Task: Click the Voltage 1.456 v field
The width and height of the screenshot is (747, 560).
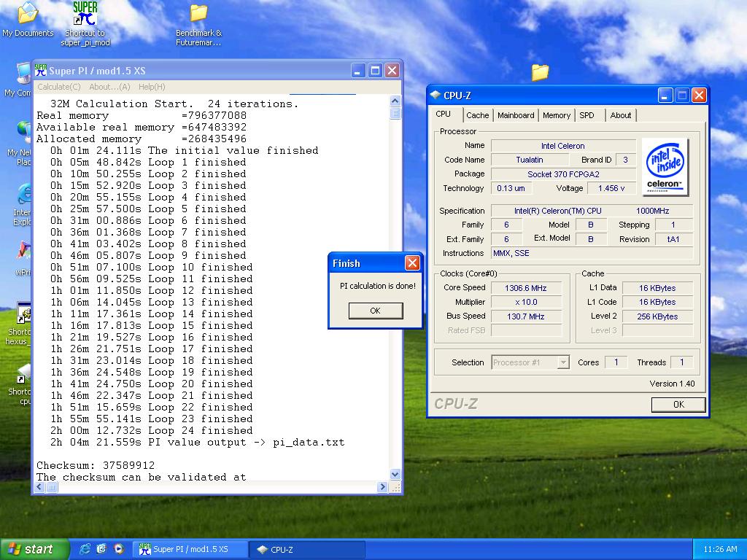Action: pyautogui.click(x=611, y=188)
